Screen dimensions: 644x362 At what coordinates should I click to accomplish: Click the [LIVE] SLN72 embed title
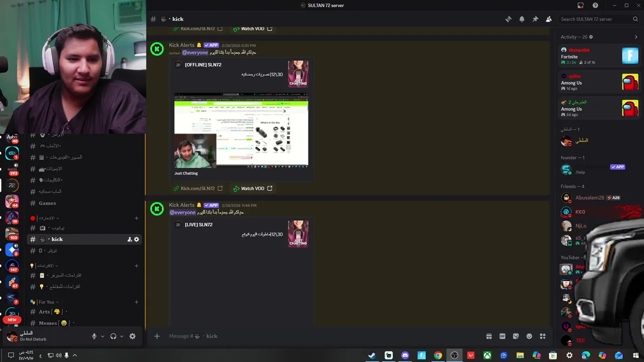[x=198, y=225]
